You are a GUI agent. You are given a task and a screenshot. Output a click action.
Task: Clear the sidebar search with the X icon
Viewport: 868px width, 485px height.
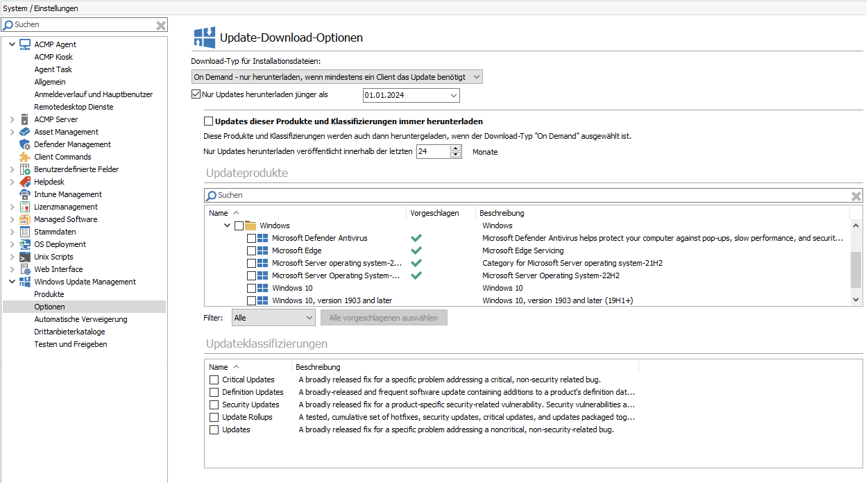[161, 25]
